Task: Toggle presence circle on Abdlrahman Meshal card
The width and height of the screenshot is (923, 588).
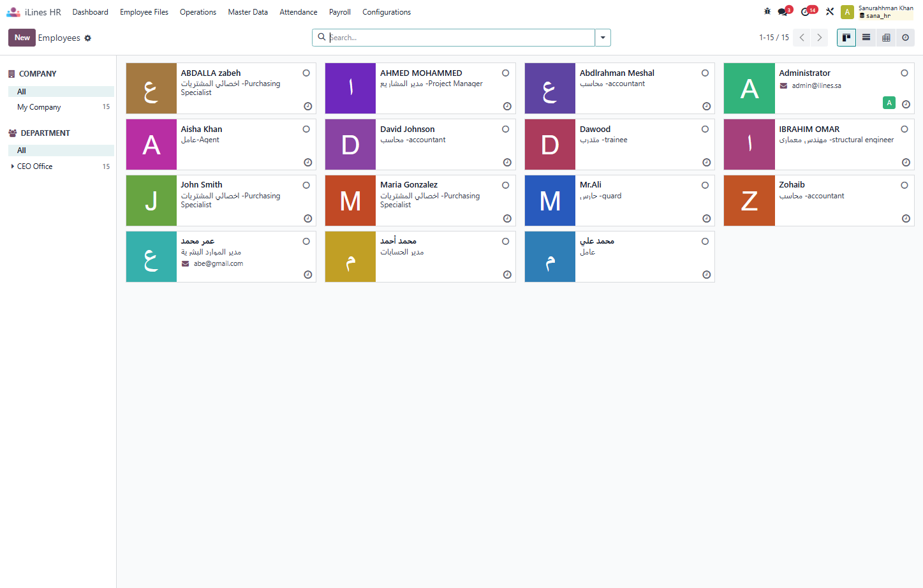Action: point(705,73)
